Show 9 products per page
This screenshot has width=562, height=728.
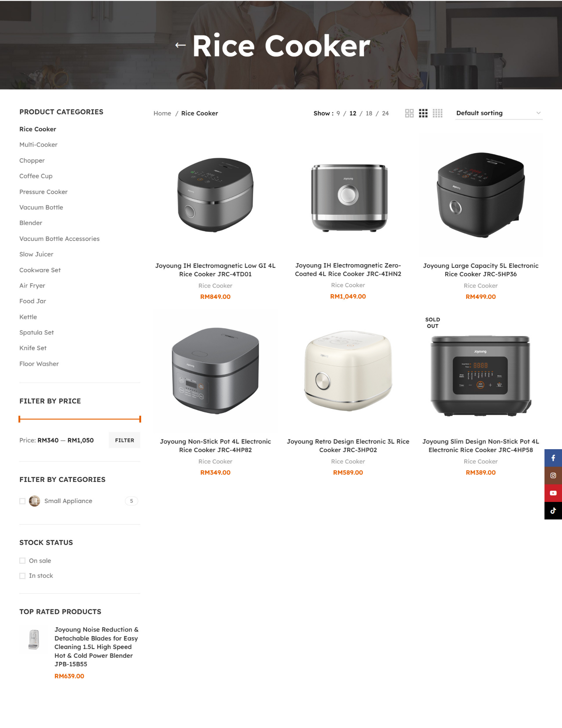pos(338,113)
